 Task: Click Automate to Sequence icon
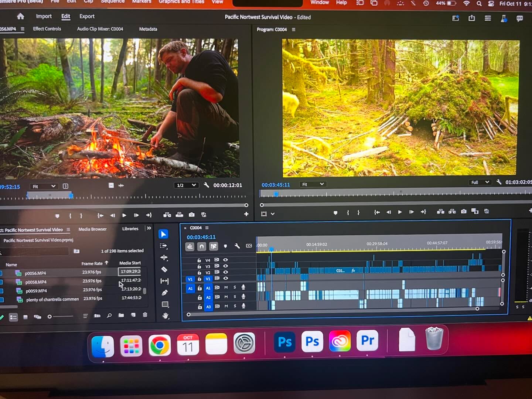click(97, 316)
